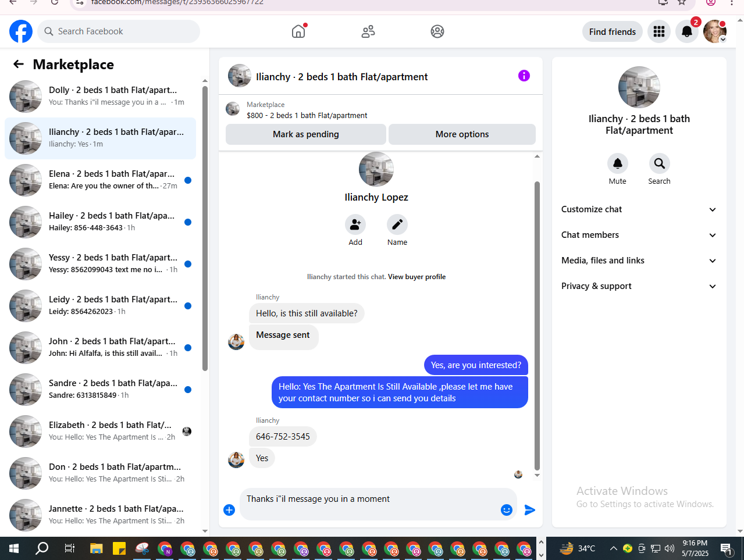Click the Search Facebook field

click(x=119, y=31)
